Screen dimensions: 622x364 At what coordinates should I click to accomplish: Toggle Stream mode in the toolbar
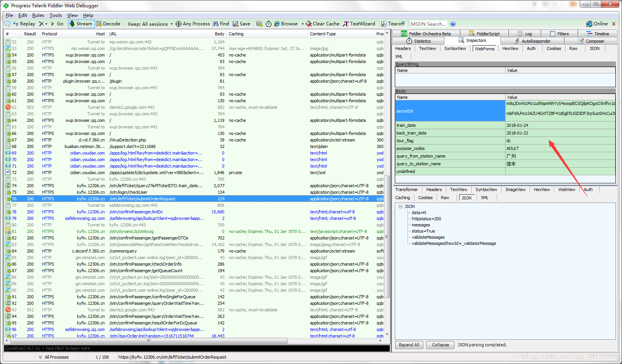81,24
